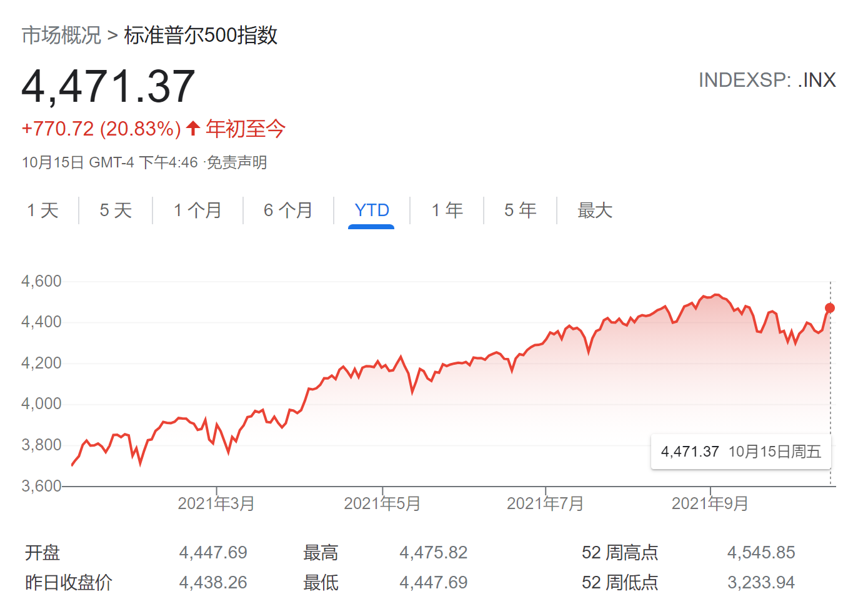Screen dimensions: 868x609
Task: Click the 最高 value 4,475.82
Action: click(x=434, y=553)
